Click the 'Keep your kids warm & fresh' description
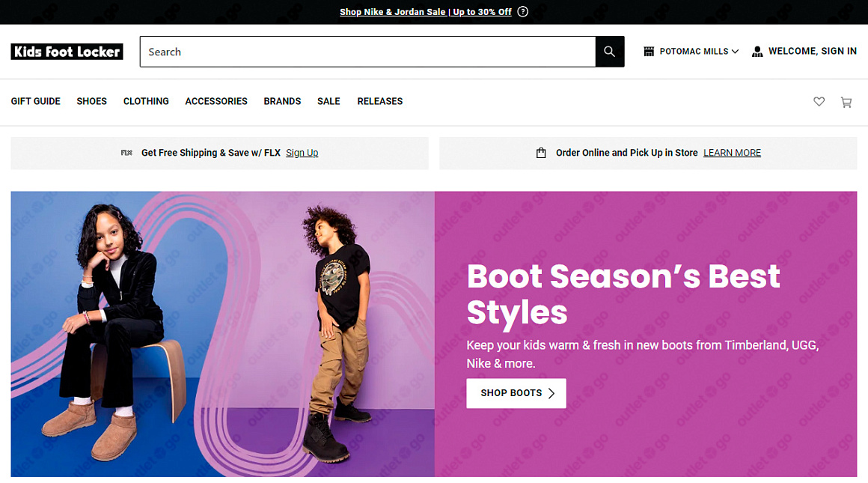868x483 pixels. tap(643, 354)
